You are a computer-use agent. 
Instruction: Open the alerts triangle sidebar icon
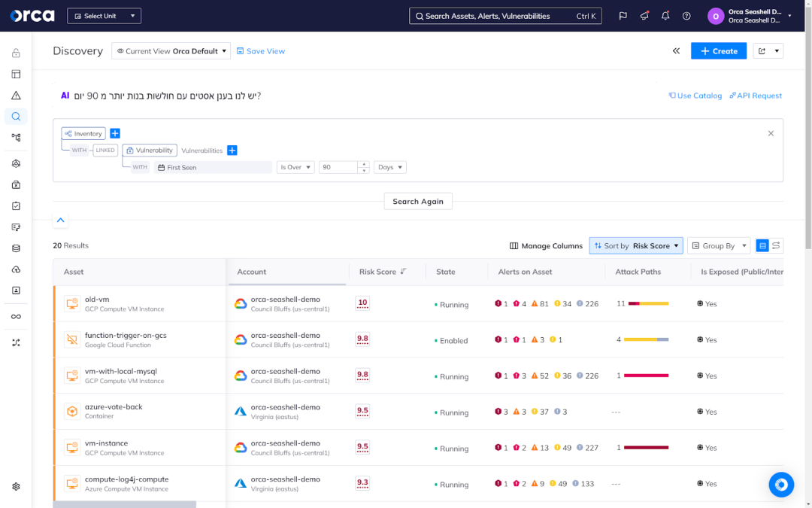(16, 96)
